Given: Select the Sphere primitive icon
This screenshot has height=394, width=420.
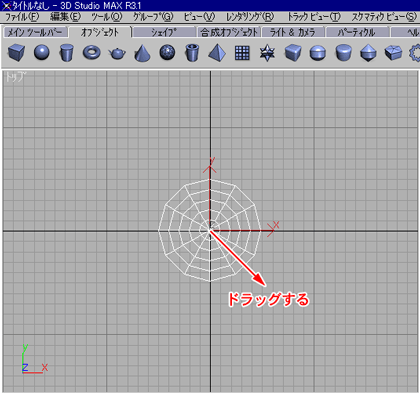Looking at the screenshot, I should point(42,53).
